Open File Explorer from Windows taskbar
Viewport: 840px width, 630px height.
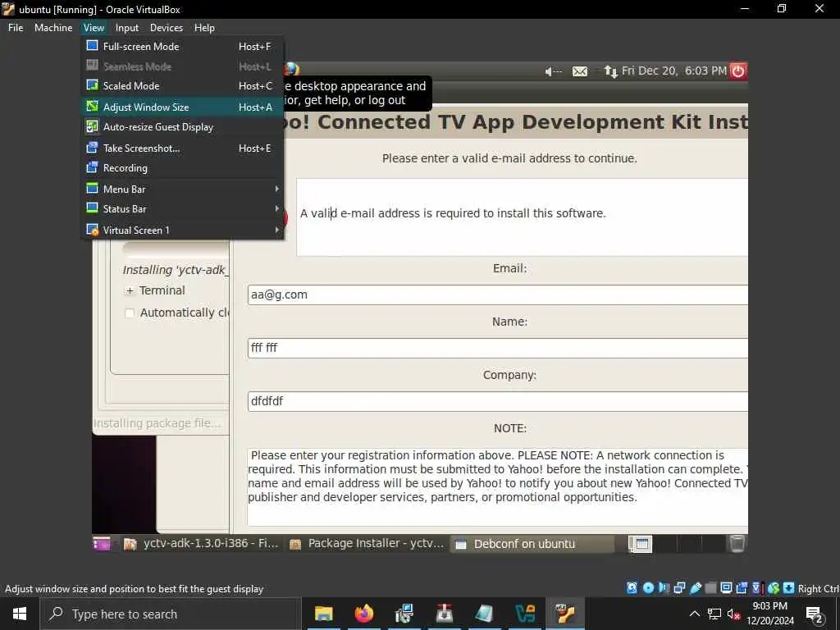pyautogui.click(x=323, y=614)
